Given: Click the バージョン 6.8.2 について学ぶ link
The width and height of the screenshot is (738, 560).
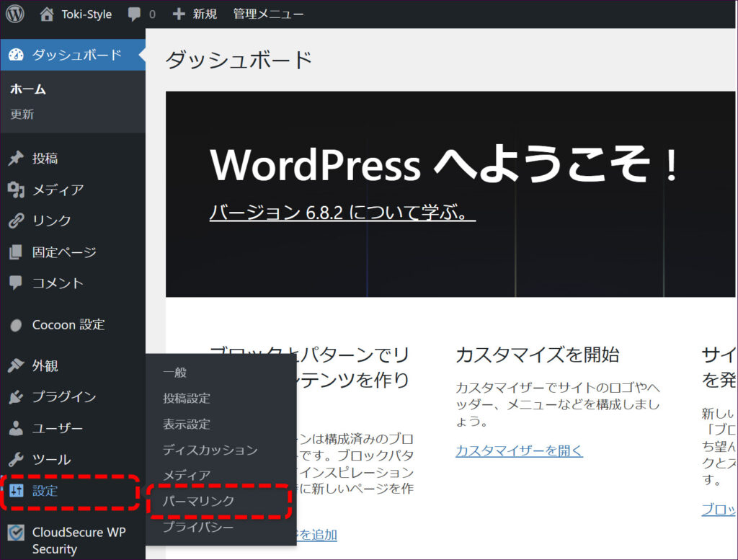Looking at the screenshot, I should pyautogui.click(x=342, y=213).
